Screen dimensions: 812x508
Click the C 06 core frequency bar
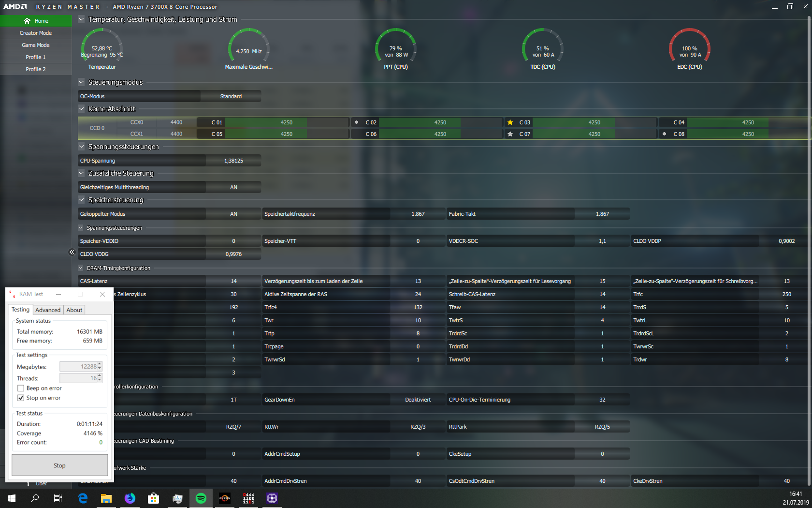click(440, 134)
